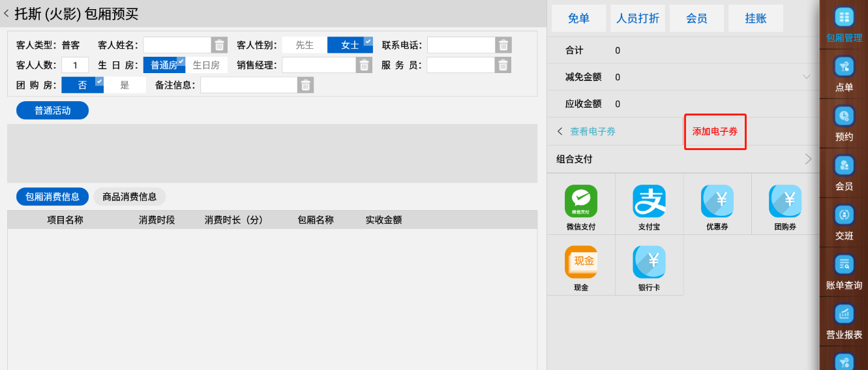Viewport: 868px width, 370px height.
Task: Click the 会员 button in top bar
Action: pos(696,18)
